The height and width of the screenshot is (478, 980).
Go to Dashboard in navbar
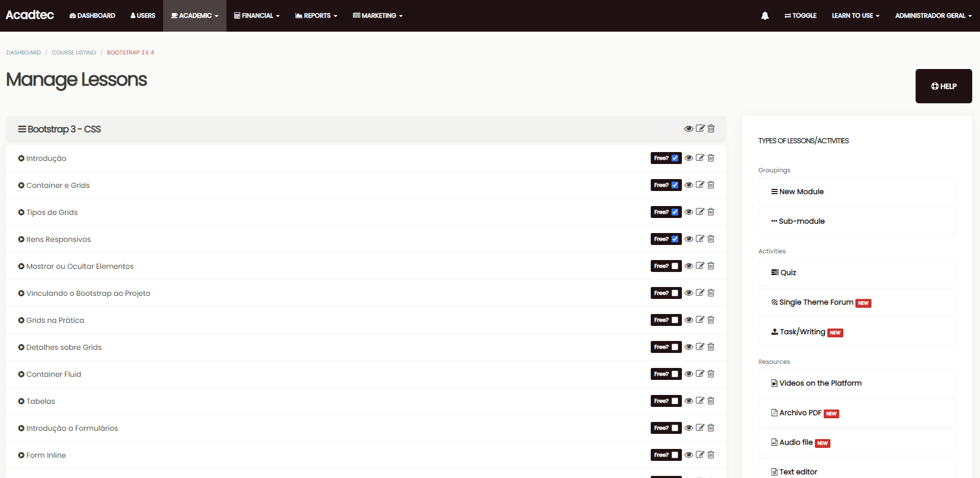click(92, 16)
